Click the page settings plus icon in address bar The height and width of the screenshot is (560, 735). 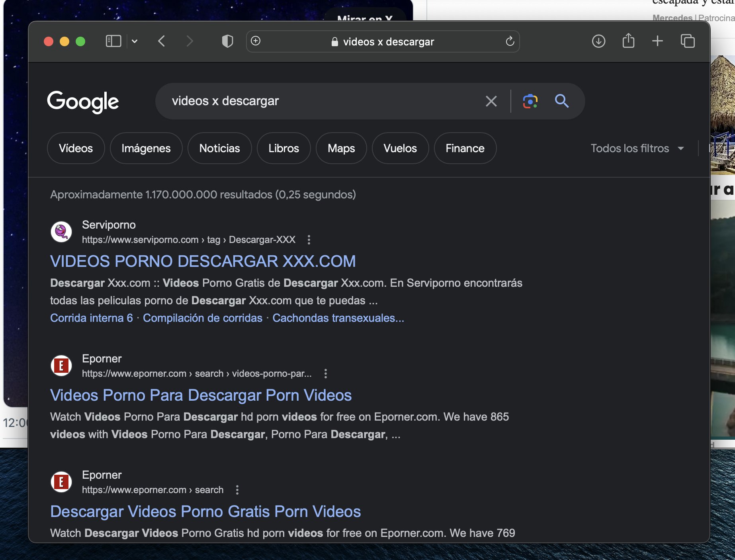pyautogui.click(x=256, y=41)
